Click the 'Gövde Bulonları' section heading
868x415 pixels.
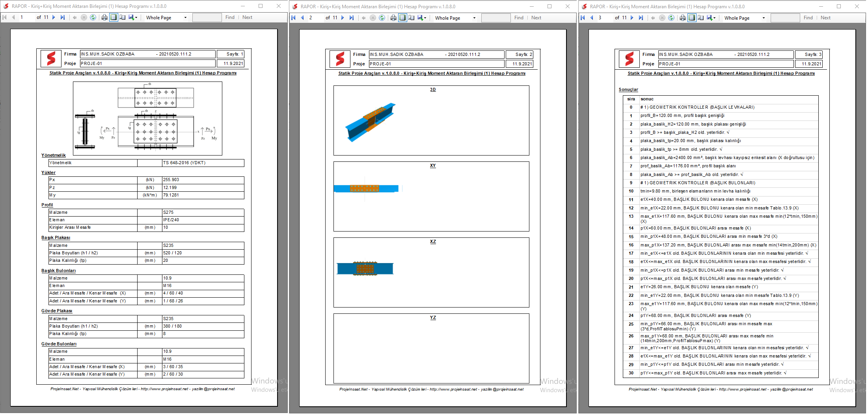click(x=59, y=344)
